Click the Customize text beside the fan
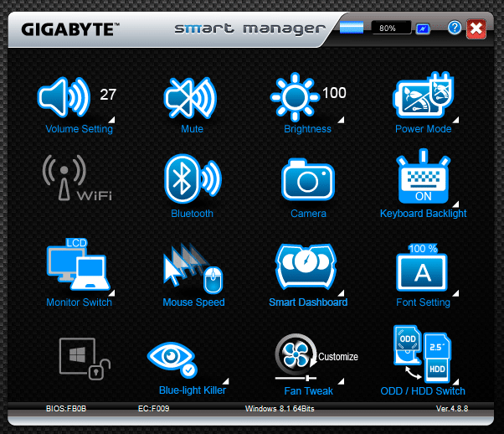This screenshot has height=434, width=504. 338,357
